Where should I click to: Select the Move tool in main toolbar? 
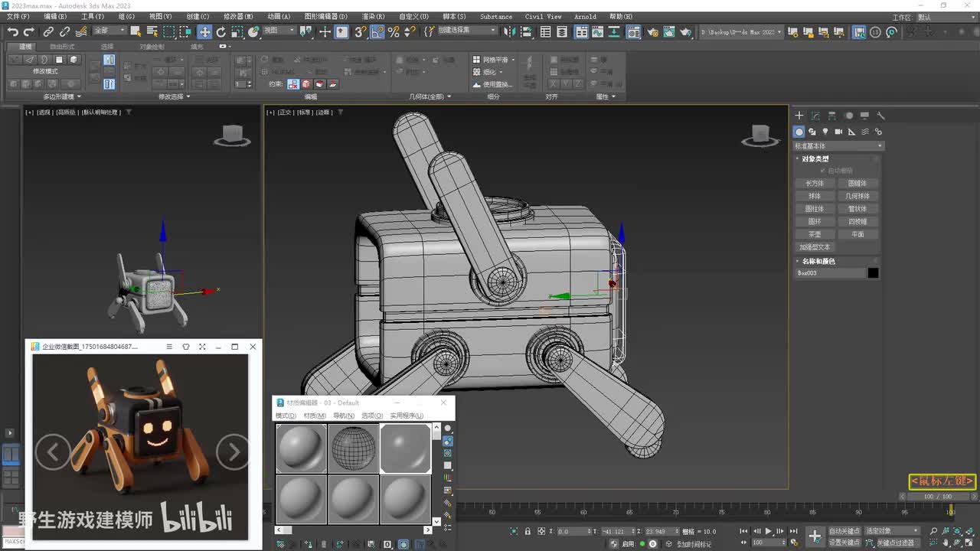(x=204, y=31)
